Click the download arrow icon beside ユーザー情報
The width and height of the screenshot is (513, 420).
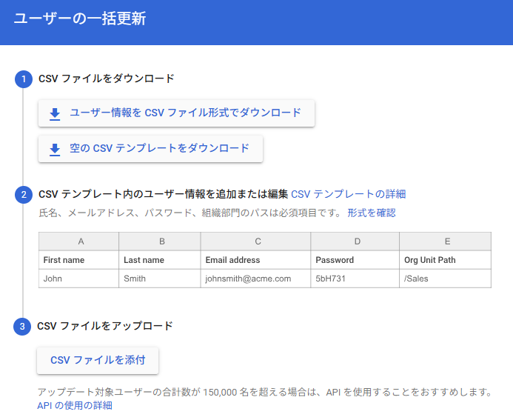tap(55, 113)
